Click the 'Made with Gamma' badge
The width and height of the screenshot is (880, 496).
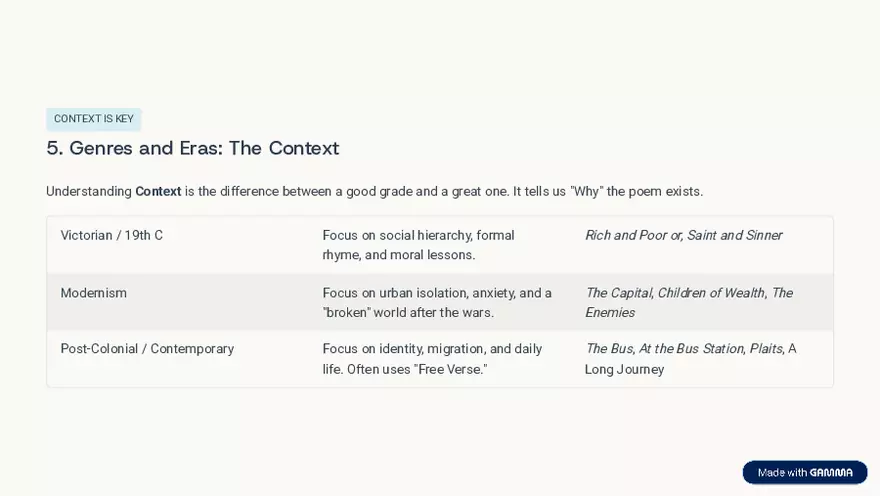pyautogui.click(x=804, y=472)
